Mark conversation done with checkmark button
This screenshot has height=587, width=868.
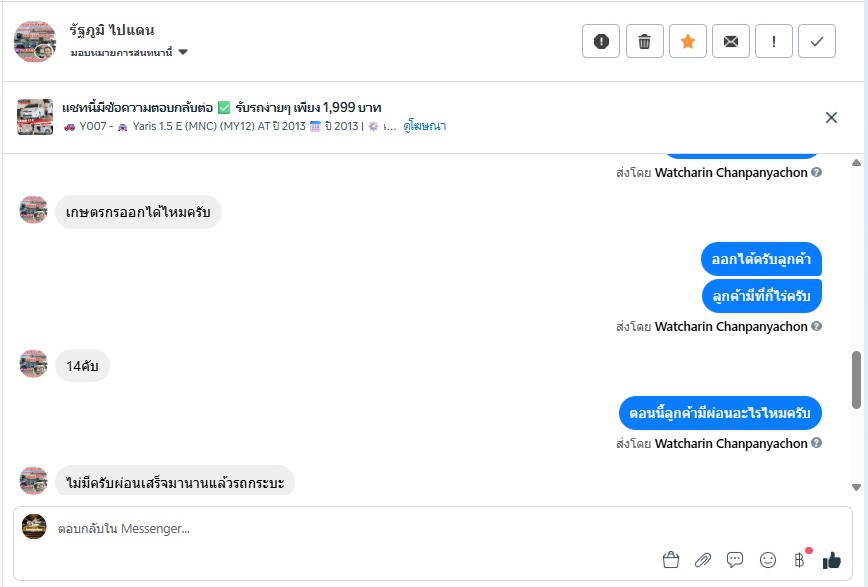817,41
